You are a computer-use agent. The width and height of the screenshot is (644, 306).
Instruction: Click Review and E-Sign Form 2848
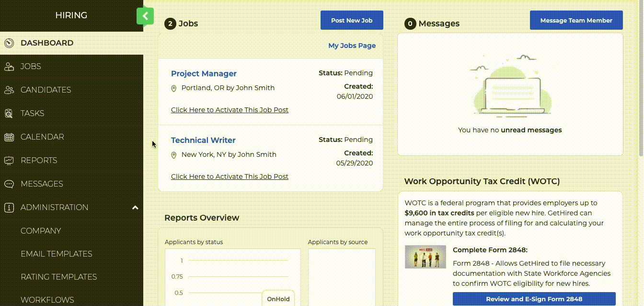[x=534, y=298]
